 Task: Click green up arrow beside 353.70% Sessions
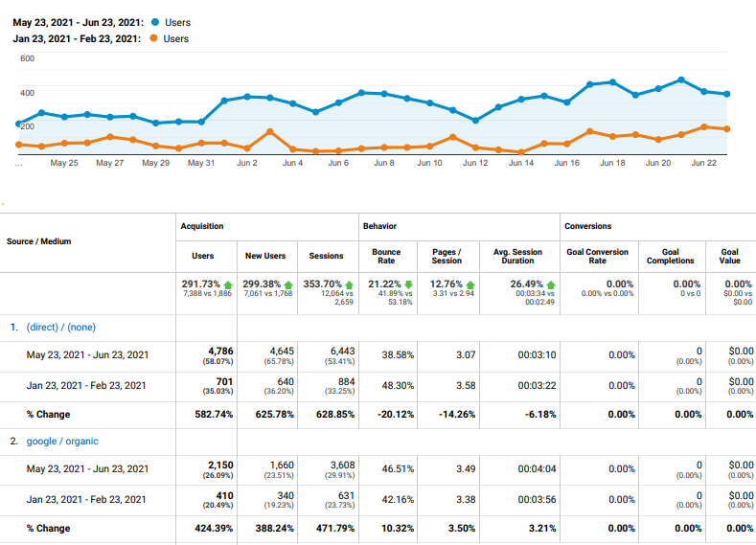350,284
